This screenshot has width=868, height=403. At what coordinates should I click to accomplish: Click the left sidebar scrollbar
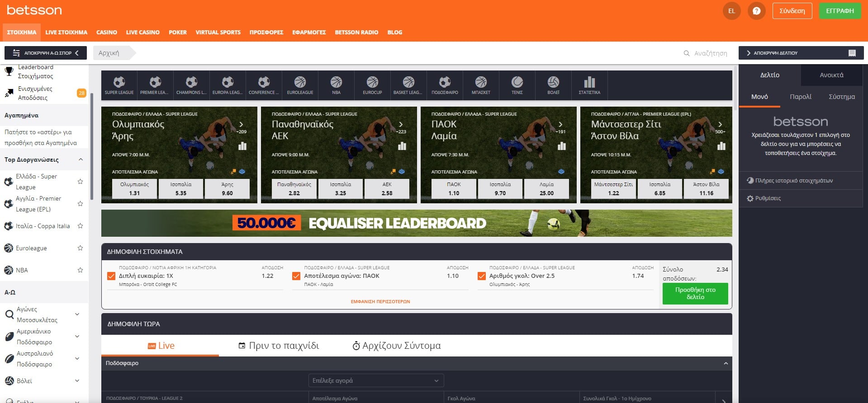pos(92,147)
